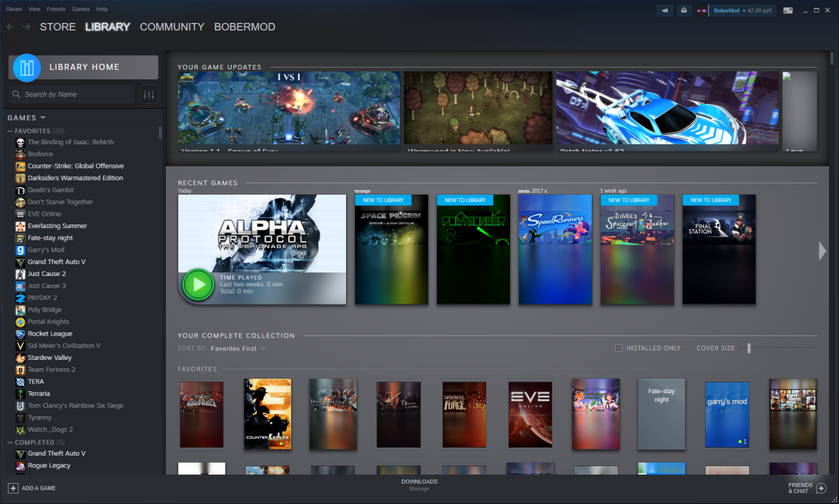Select Don't Starve Together in list
Image resolution: width=839 pixels, height=504 pixels.
pos(60,202)
